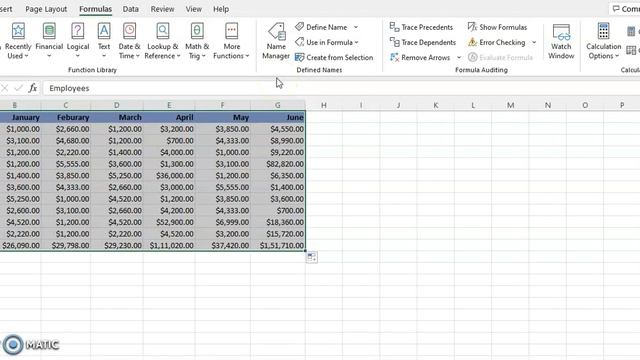
Task: Open the Recently Used functions list
Action: (18, 41)
